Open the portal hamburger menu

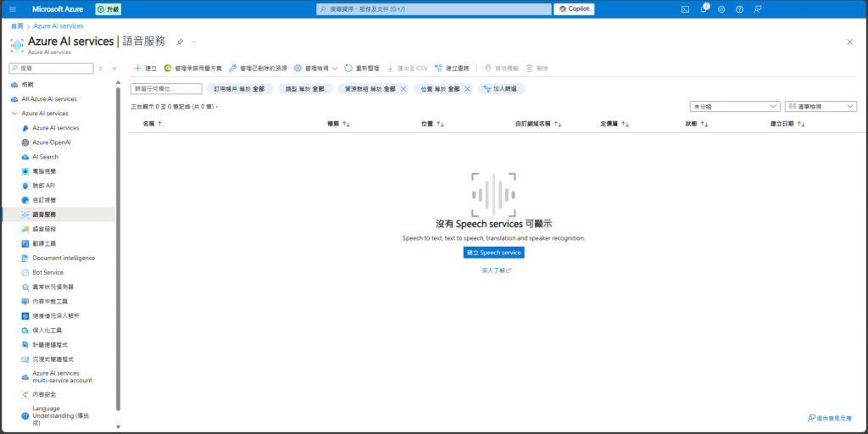coord(14,9)
